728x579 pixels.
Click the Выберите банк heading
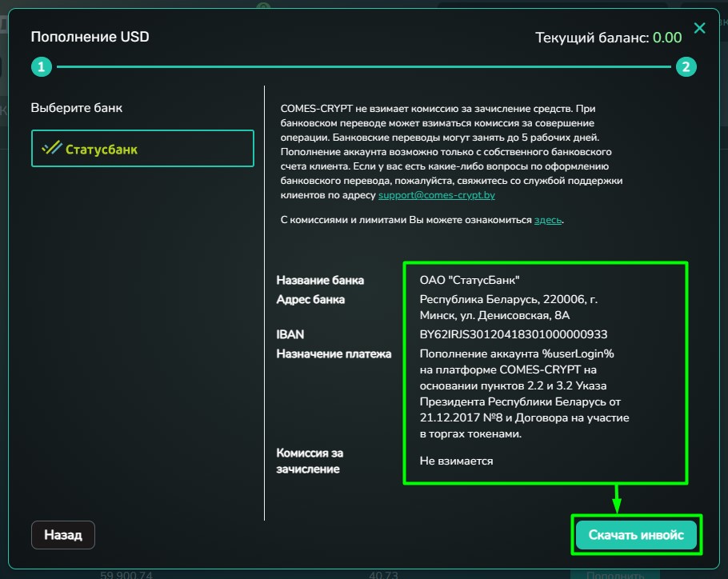coord(77,107)
